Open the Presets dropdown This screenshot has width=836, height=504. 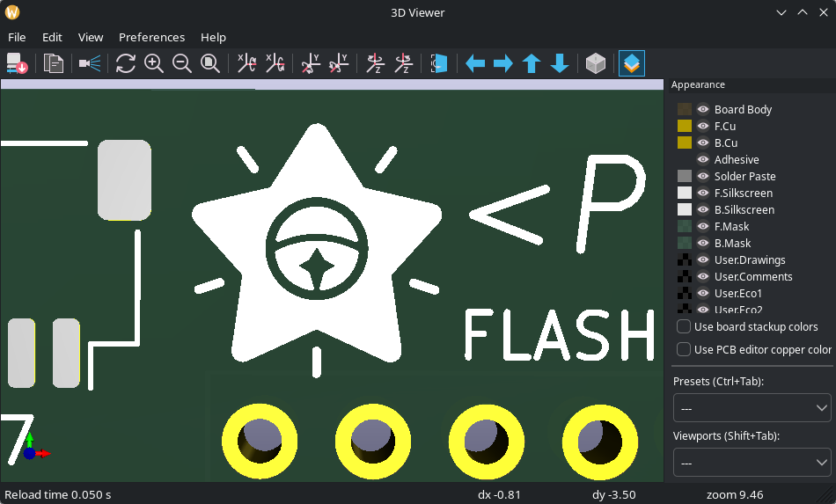[x=752, y=408]
